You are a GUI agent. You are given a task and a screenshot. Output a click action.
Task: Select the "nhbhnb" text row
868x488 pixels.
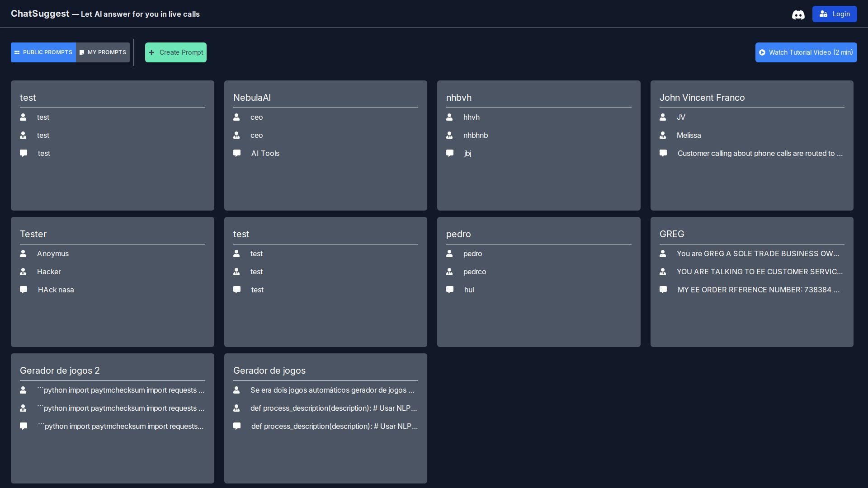coord(476,135)
